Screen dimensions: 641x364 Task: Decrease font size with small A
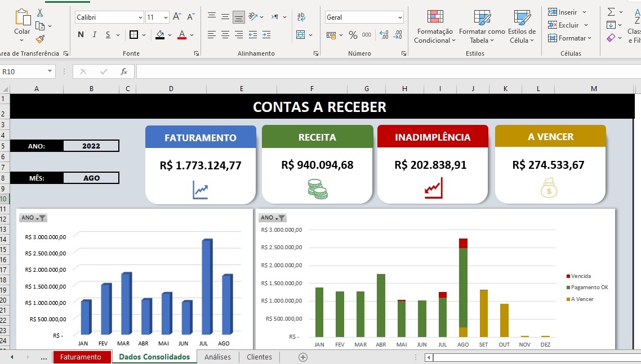(x=191, y=17)
